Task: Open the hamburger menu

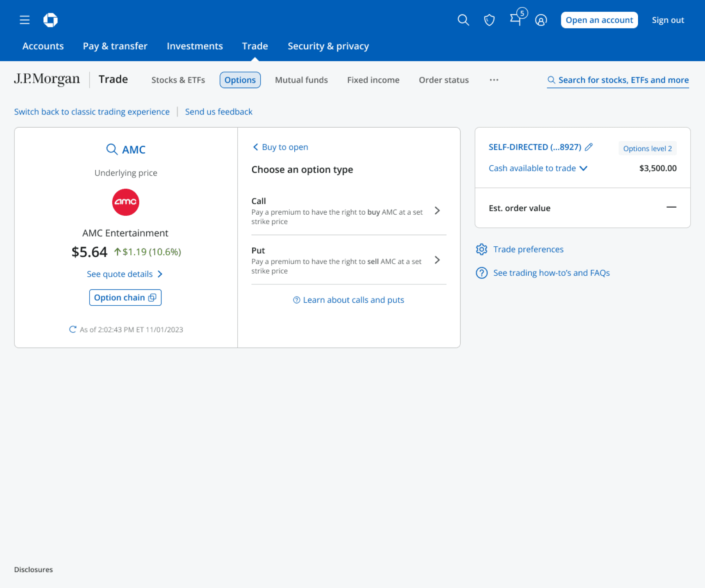Action: point(24,20)
